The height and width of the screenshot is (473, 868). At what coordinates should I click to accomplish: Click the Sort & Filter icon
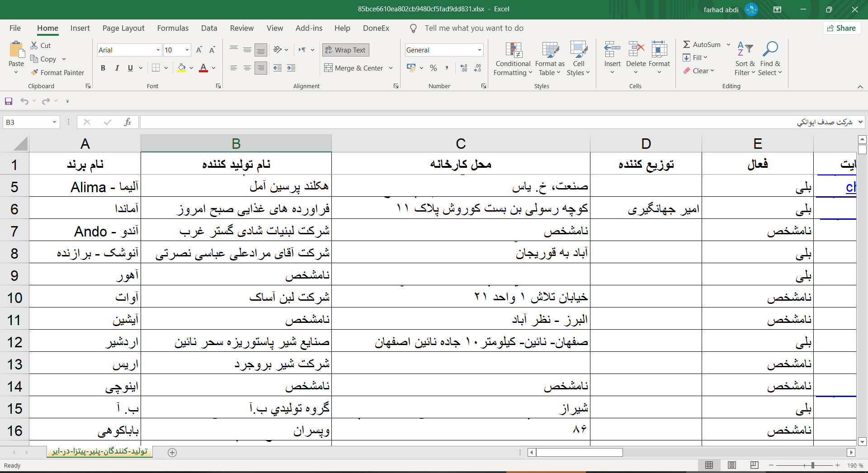pos(745,49)
